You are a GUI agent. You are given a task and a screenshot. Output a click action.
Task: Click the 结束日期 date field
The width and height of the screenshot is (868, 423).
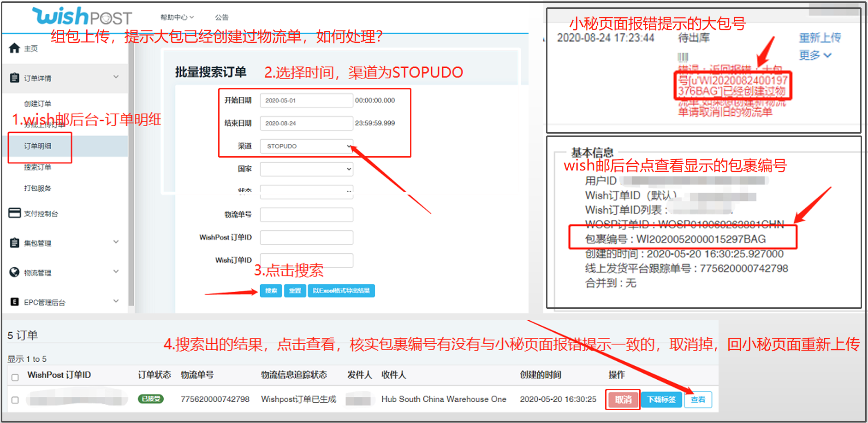(x=307, y=123)
